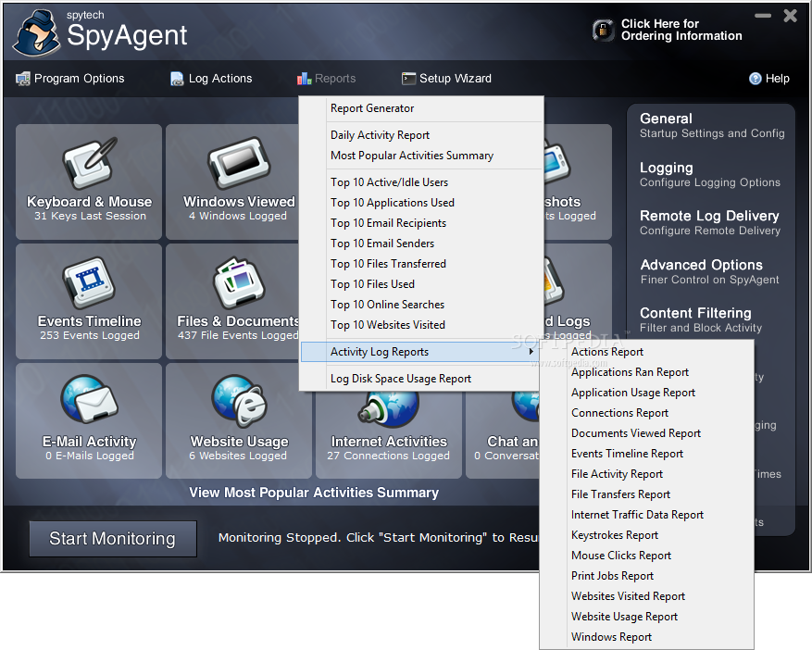Open Logging configuration options
Screen dimensions: 812x650
click(709, 175)
